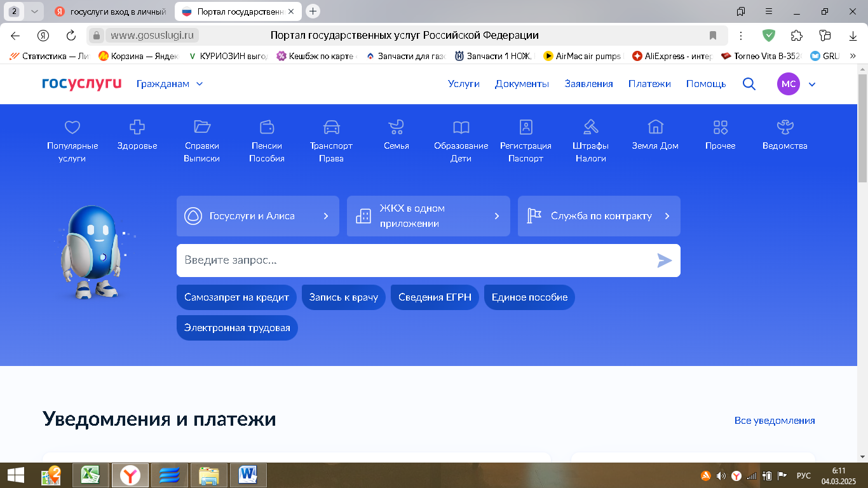Select the Семья stroller icon
This screenshot has height=488, width=868.
click(x=396, y=127)
